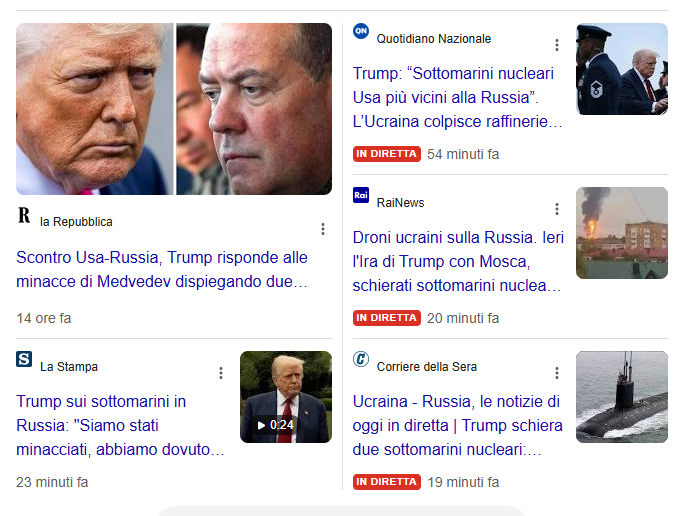
Task: Click IN DIRETTA badge under RaiNews article
Action: pos(386,318)
